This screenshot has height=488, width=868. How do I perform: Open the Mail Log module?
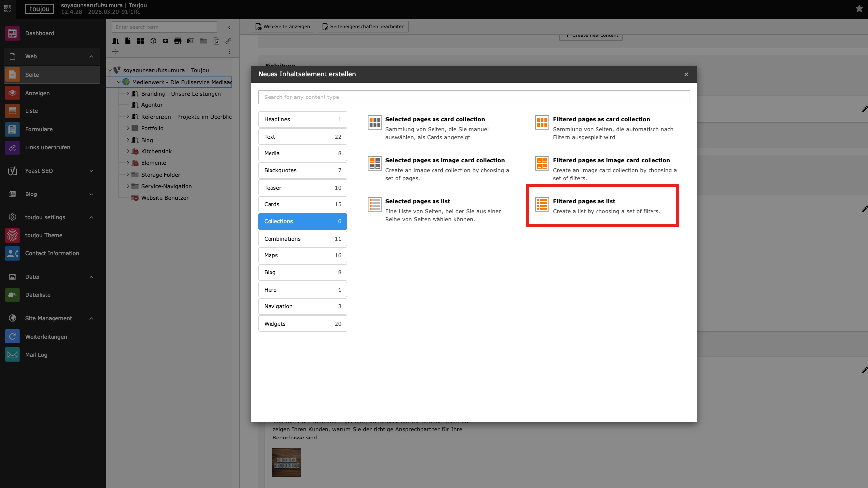[x=36, y=355]
